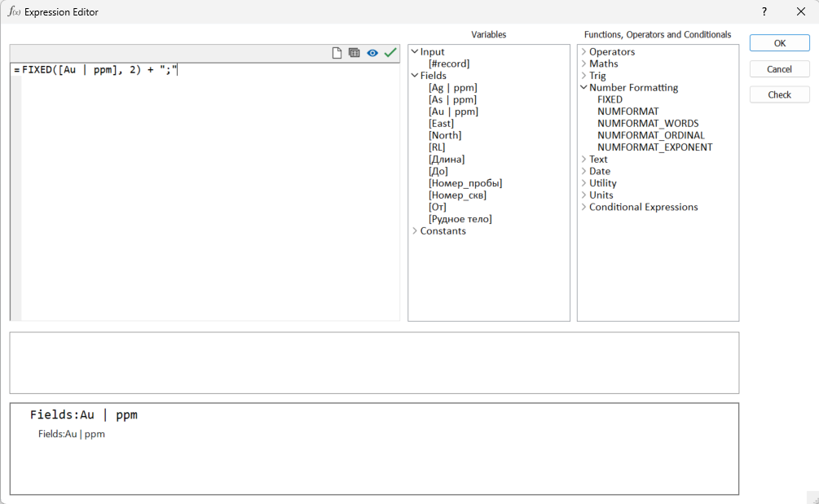Expand the Constants section under Variables
The height and width of the screenshot is (504, 819).
(415, 230)
